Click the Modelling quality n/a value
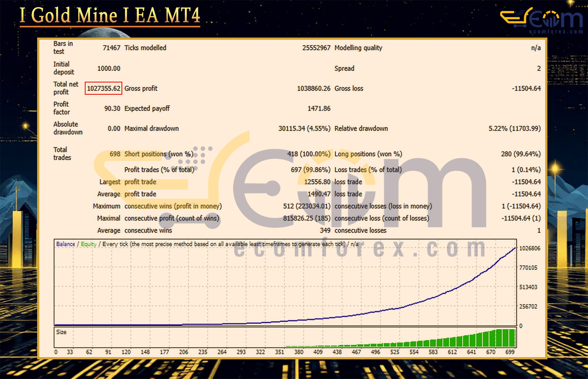The width and height of the screenshot is (588, 379). pyautogui.click(x=536, y=48)
